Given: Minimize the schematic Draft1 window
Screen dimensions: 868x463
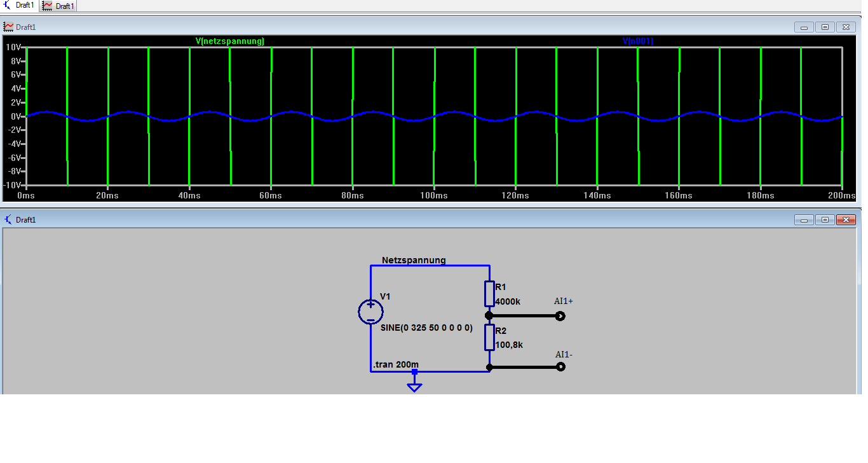Looking at the screenshot, I should coord(804,219).
